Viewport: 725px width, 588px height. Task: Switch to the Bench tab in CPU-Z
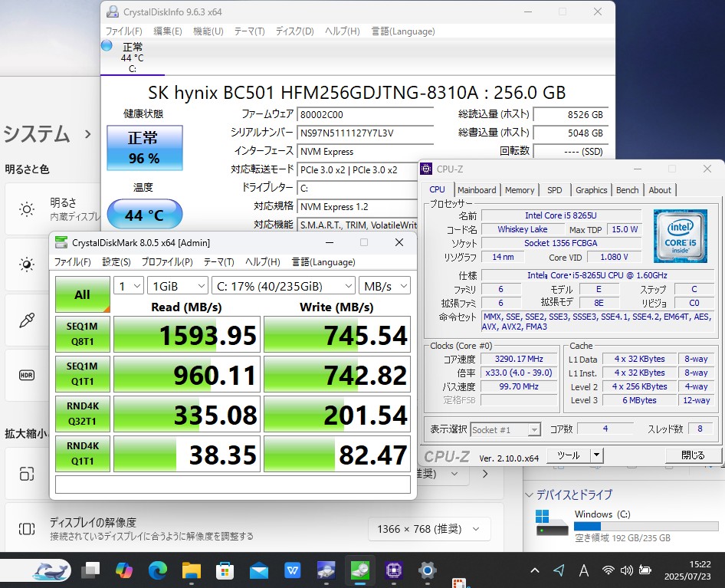click(627, 190)
